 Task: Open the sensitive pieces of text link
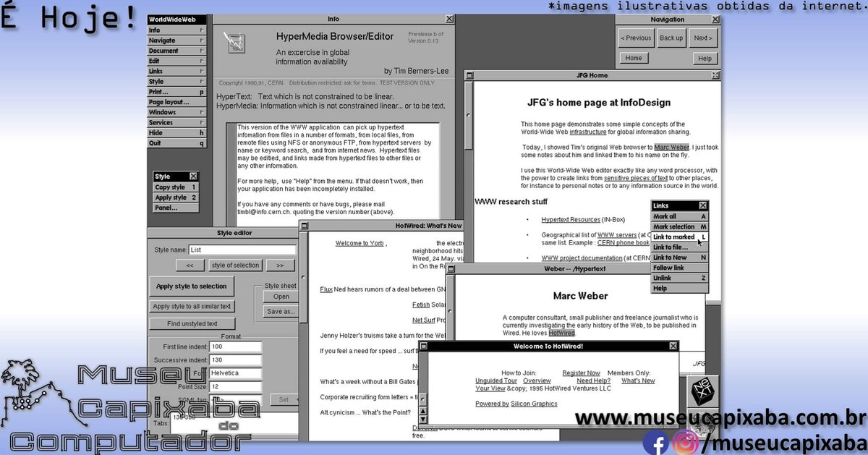(x=636, y=178)
